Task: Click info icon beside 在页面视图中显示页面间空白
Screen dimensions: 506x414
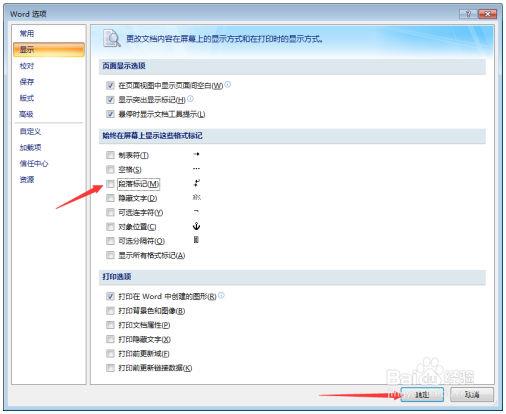Action: pyautogui.click(x=228, y=85)
